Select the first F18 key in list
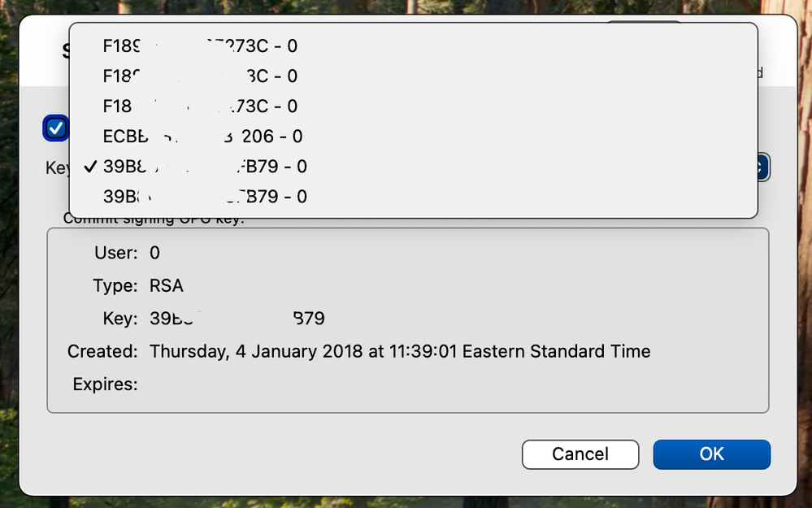Image resolution: width=812 pixels, height=508 pixels. (x=200, y=46)
